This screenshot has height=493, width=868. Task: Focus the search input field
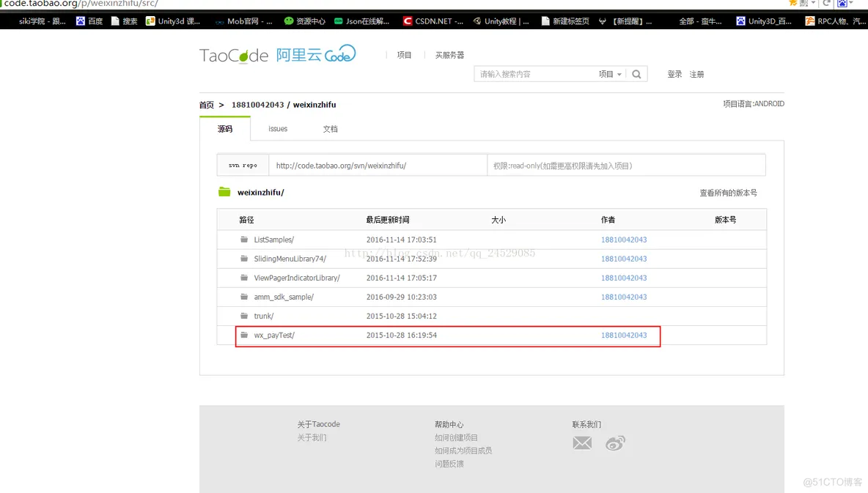pyautogui.click(x=536, y=74)
